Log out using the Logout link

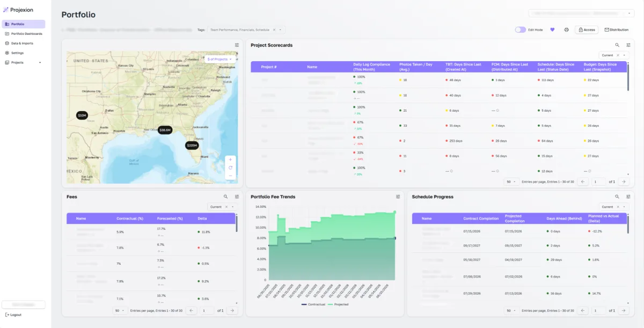click(13, 315)
